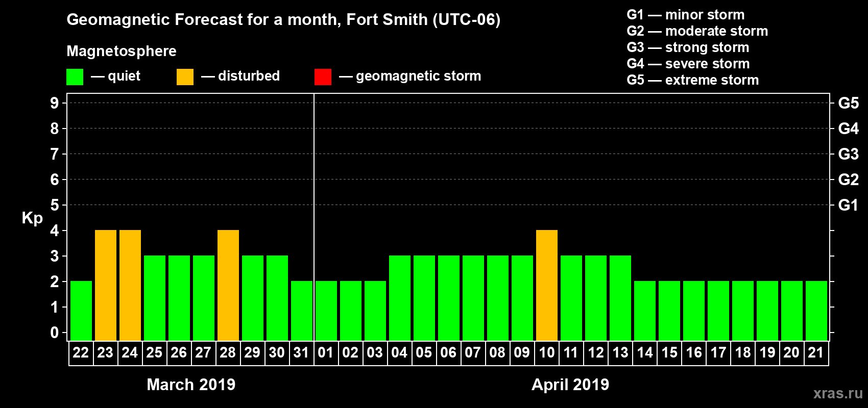Click date label 22 on the axis
This screenshot has width=868, height=408.
coord(81,352)
